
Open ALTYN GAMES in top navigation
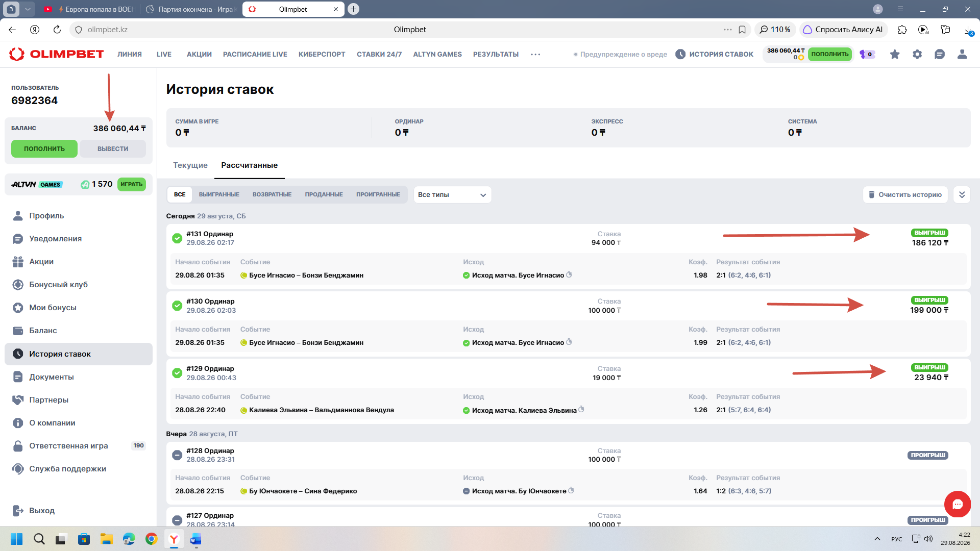[x=437, y=54]
